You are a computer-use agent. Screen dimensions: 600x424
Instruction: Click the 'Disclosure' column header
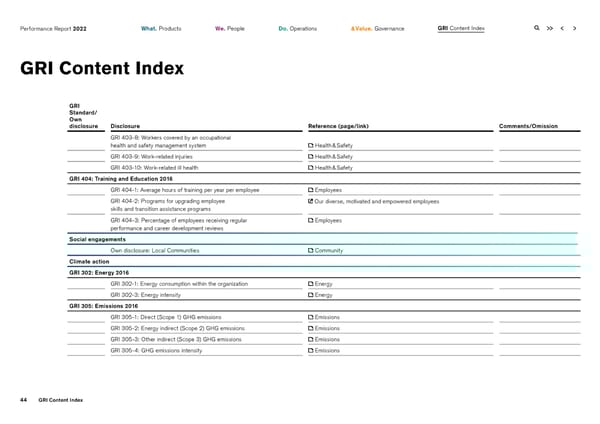pyautogui.click(x=125, y=126)
